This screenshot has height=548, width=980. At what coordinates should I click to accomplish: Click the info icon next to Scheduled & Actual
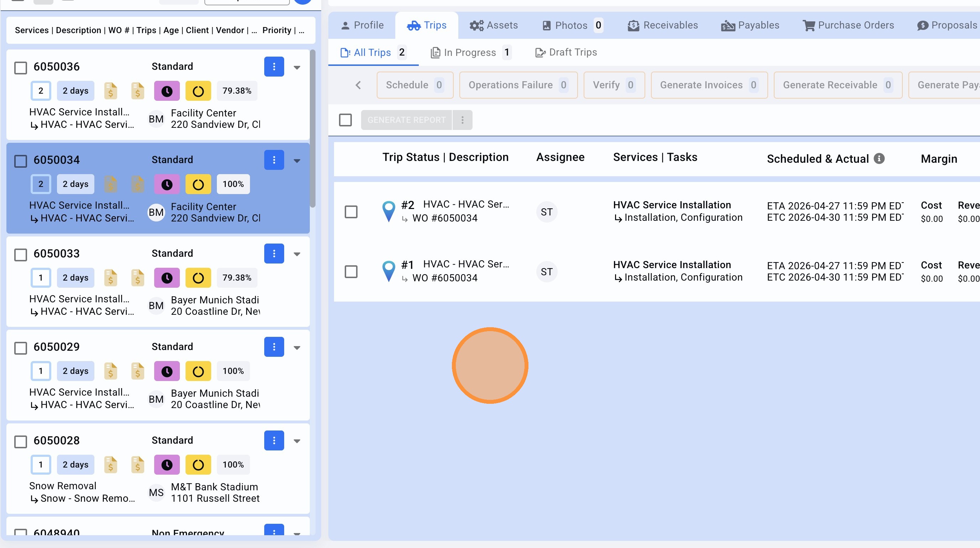(879, 158)
